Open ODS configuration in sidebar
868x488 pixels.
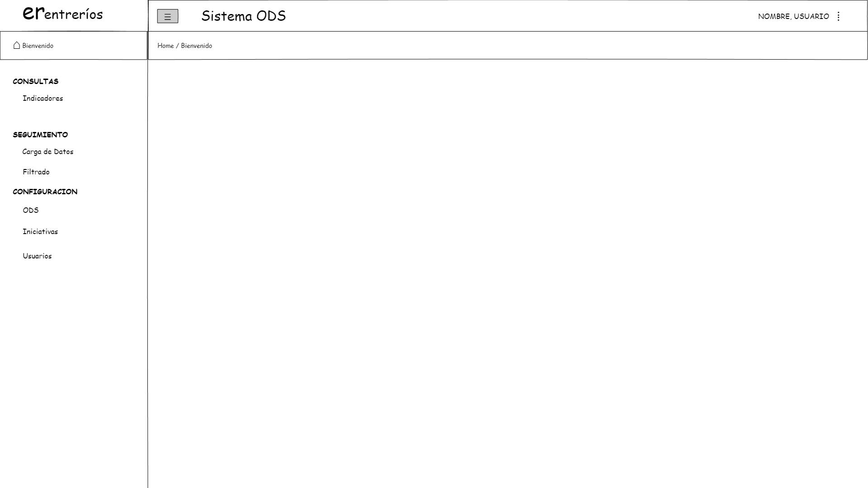pyautogui.click(x=31, y=210)
